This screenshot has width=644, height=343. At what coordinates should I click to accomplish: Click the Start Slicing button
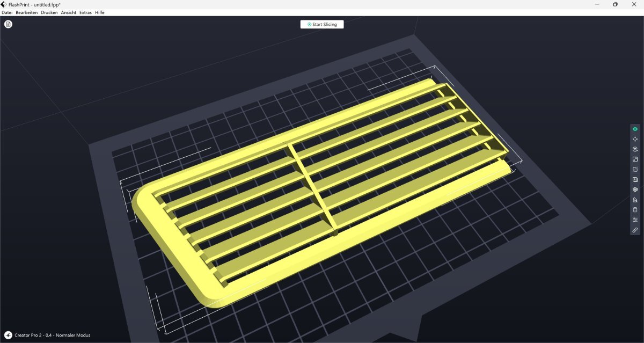(322, 24)
